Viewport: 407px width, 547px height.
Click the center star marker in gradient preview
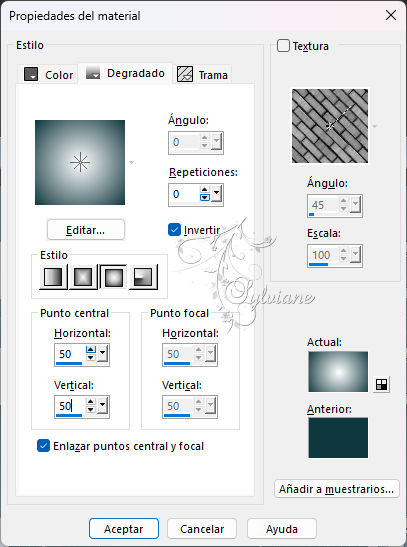[x=80, y=162]
